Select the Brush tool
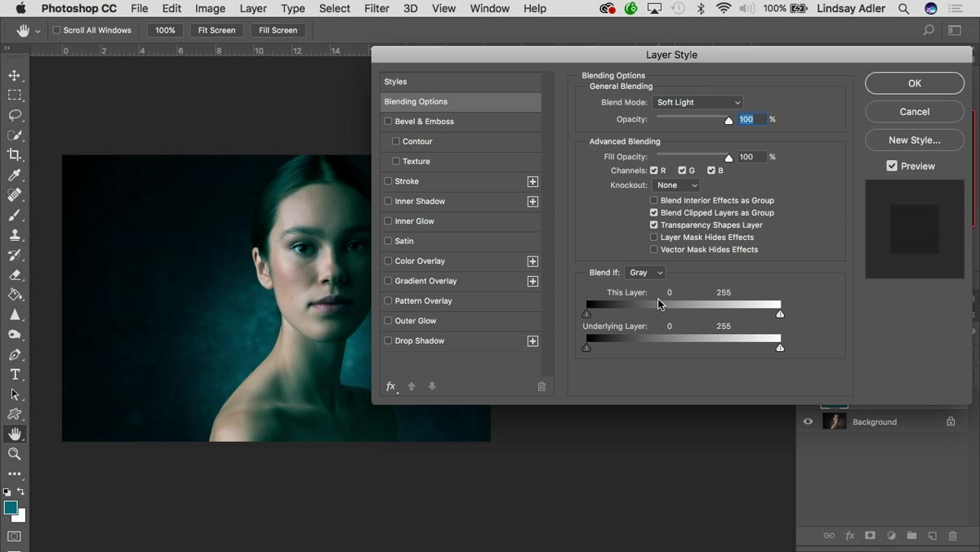Image resolution: width=980 pixels, height=552 pixels. tap(15, 216)
